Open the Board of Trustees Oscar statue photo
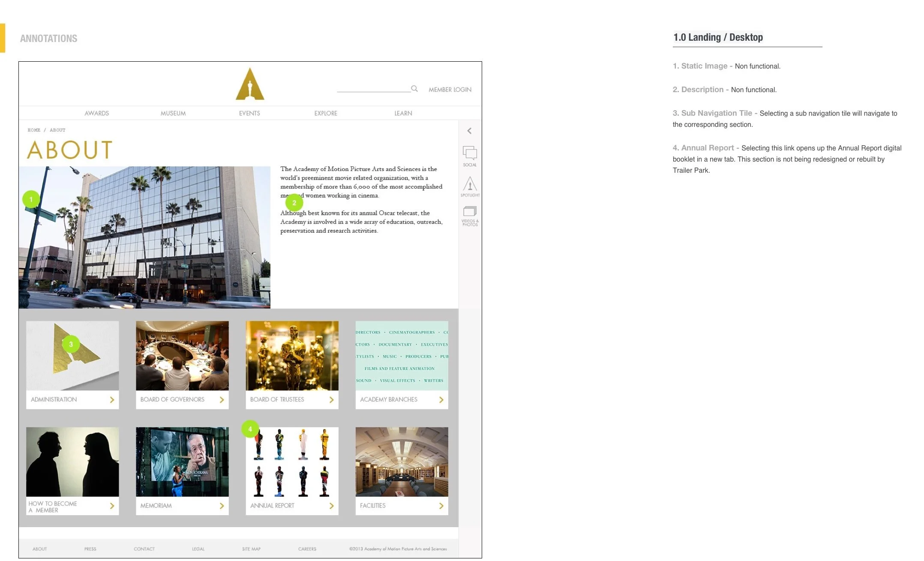The width and height of the screenshot is (924, 561). pos(292,356)
